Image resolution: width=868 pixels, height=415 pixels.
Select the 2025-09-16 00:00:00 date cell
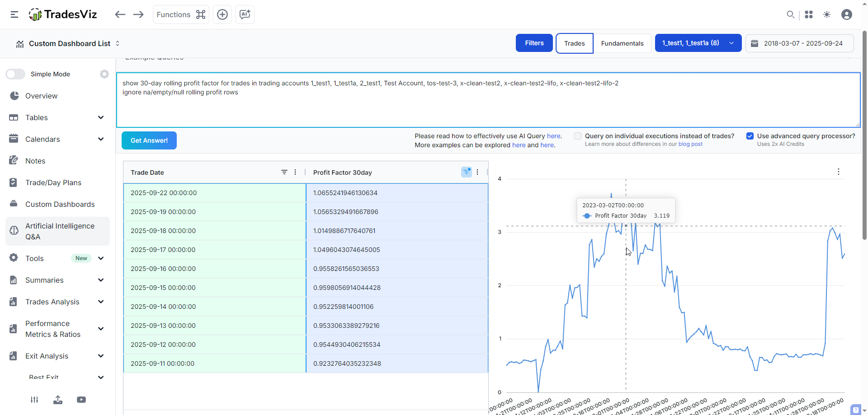(x=215, y=269)
